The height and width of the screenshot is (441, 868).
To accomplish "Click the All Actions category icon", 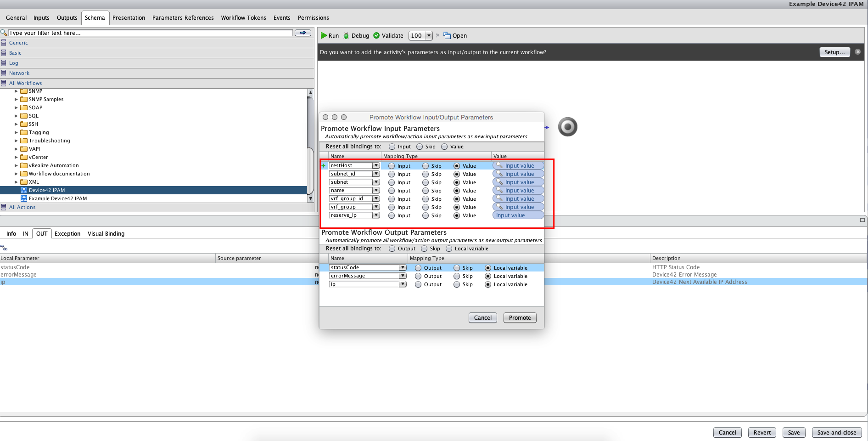I will click(x=4, y=207).
